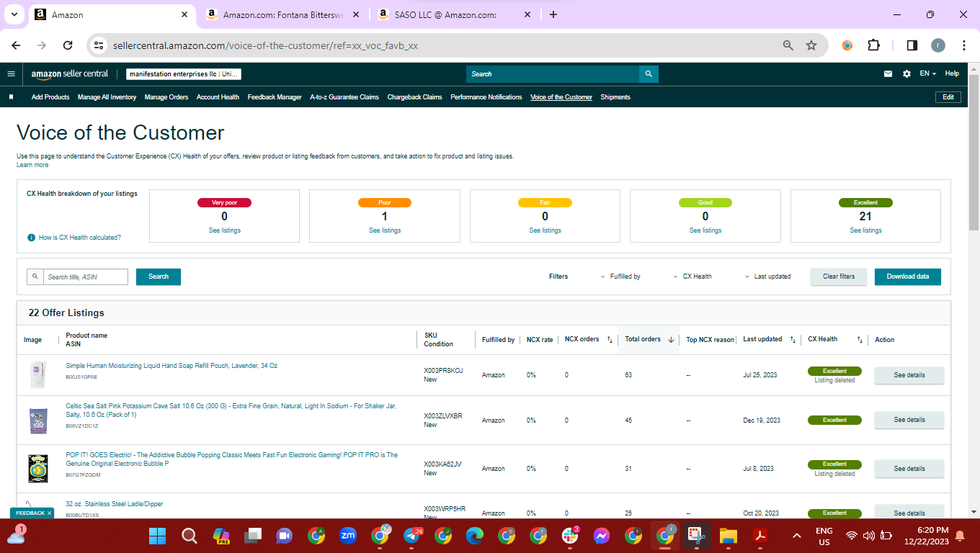The height and width of the screenshot is (553, 980).
Task: Open the Chrome three-dot menu
Action: tap(963, 45)
